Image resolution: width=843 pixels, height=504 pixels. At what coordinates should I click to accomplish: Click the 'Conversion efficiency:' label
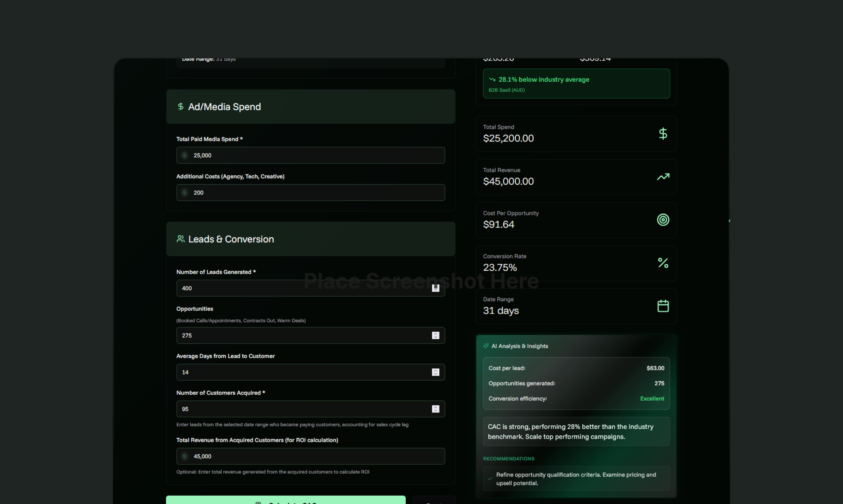(x=518, y=399)
